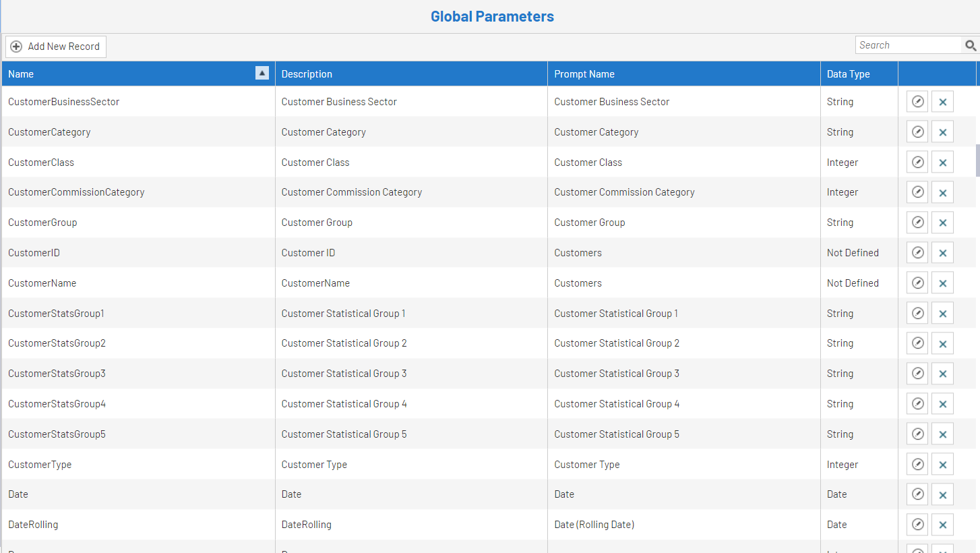Click the Search input field

908,45
